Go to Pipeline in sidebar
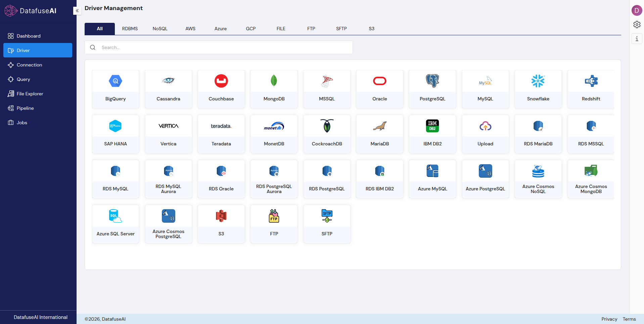 [x=38, y=108]
